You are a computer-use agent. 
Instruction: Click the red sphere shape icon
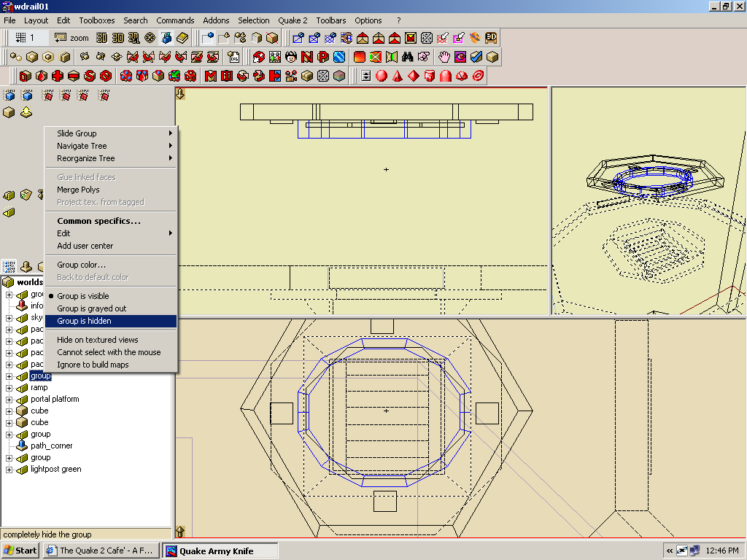382,76
